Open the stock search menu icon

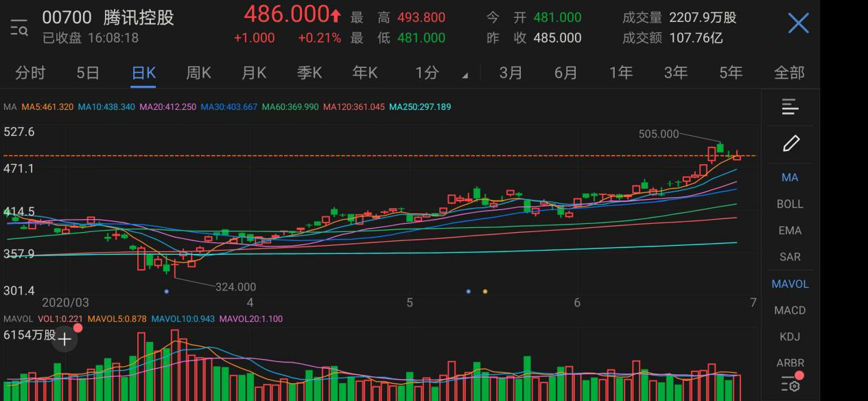pos(19,27)
